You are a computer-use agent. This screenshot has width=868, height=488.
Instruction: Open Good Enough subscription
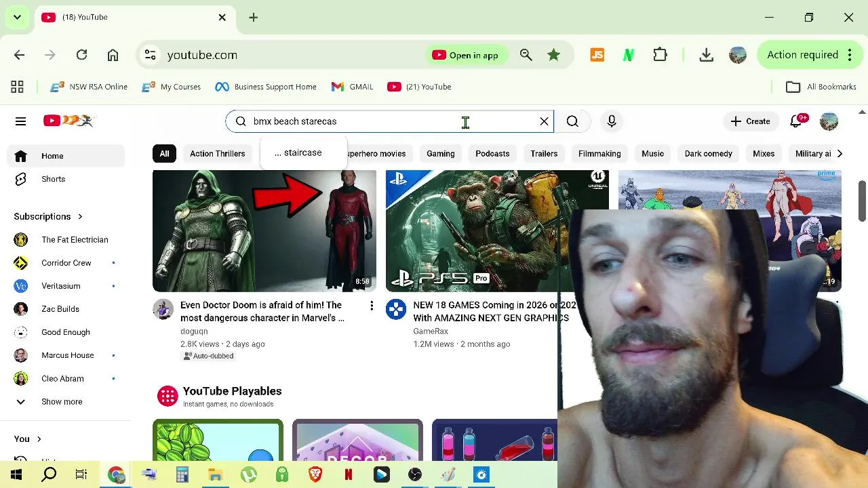(x=66, y=332)
